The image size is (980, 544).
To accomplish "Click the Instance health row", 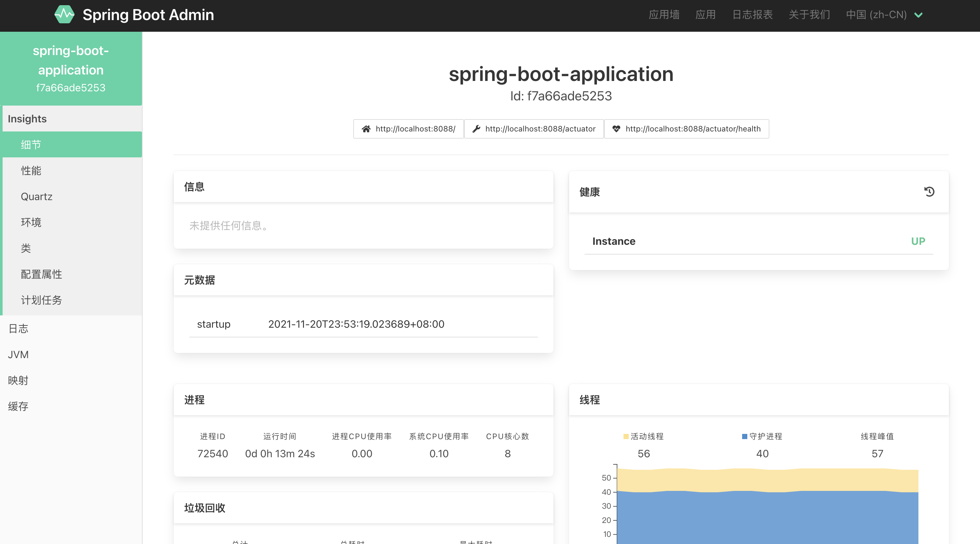I will (758, 241).
